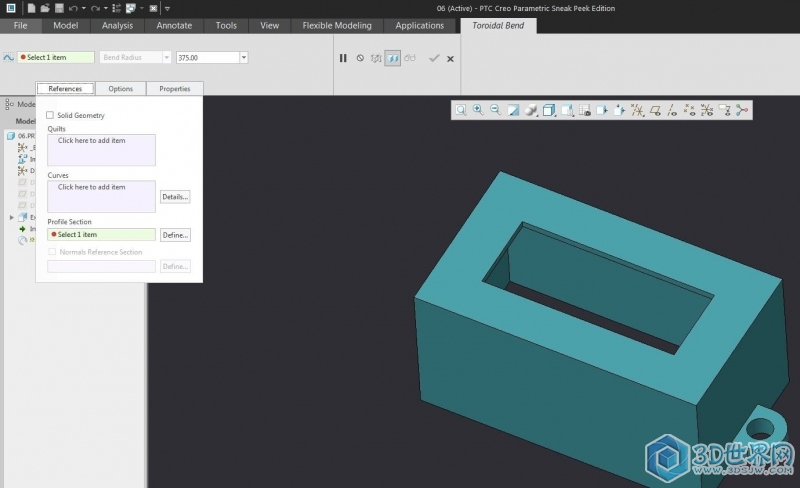The width and height of the screenshot is (800, 488).
Task: Open the Undo history dropdown arrow
Action: [84, 8]
